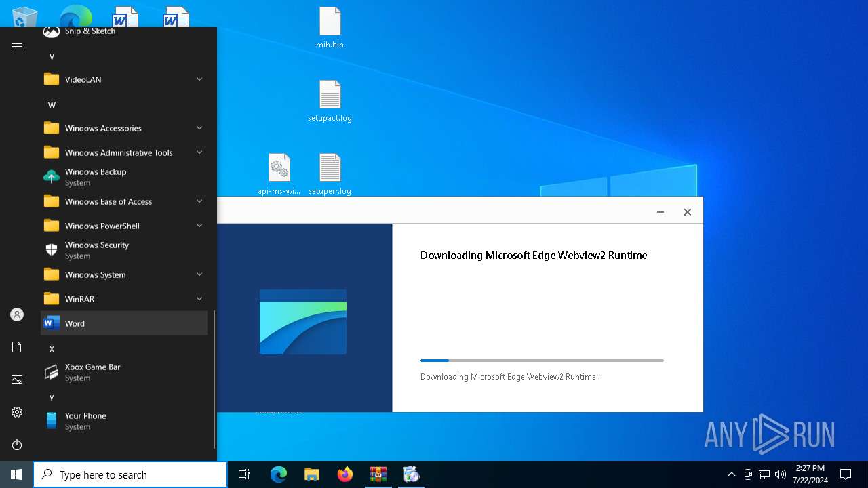Viewport: 868px width, 488px height.
Task: Open File Explorer from the taskbar
Action: (x=311, y=474)
